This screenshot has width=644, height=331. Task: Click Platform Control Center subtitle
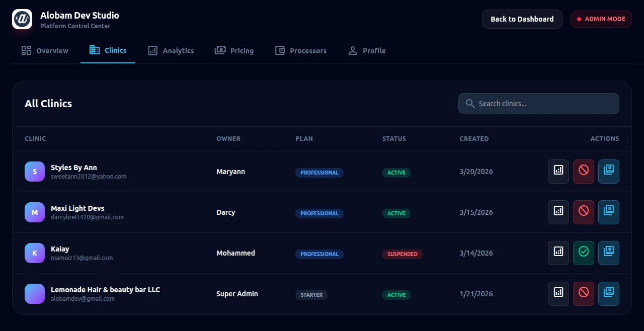click(x=75, y=26)
